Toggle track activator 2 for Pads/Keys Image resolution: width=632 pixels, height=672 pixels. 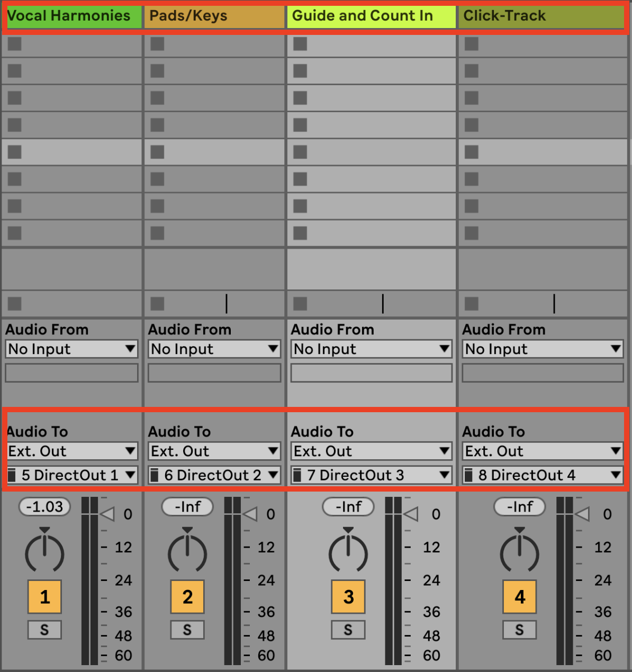point(187,597)
